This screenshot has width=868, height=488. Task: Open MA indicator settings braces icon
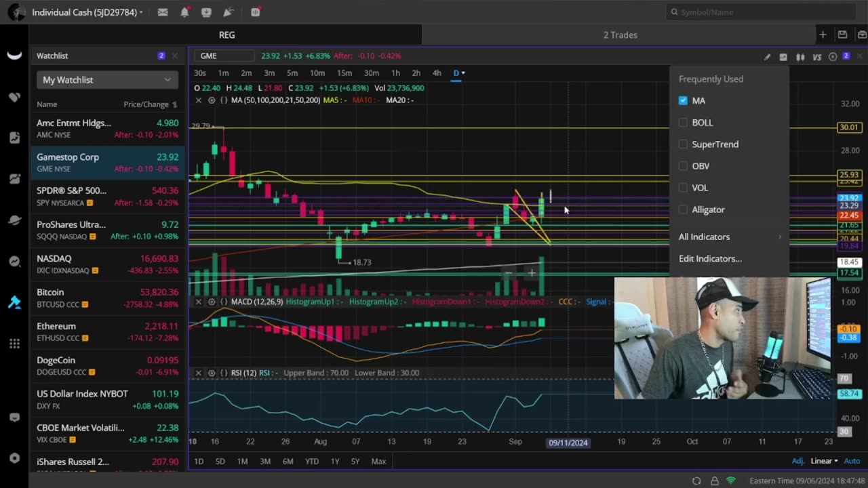[x=224, y=100]
